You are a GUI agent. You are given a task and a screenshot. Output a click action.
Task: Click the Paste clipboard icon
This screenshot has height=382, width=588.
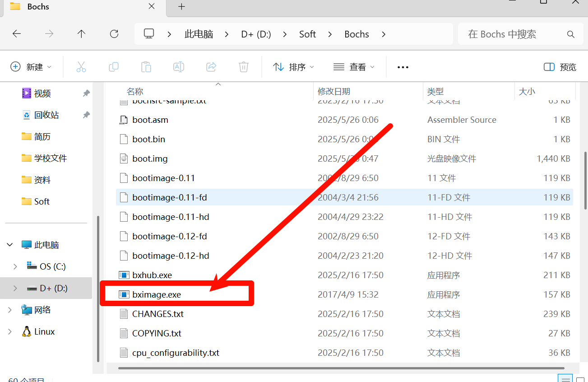click(x=146, y=67)
